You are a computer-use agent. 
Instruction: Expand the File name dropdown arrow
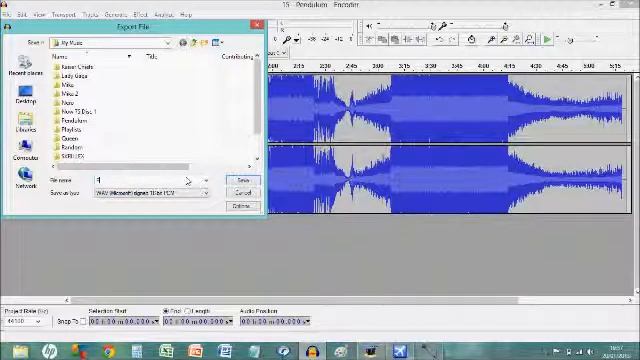click(206, 180)
